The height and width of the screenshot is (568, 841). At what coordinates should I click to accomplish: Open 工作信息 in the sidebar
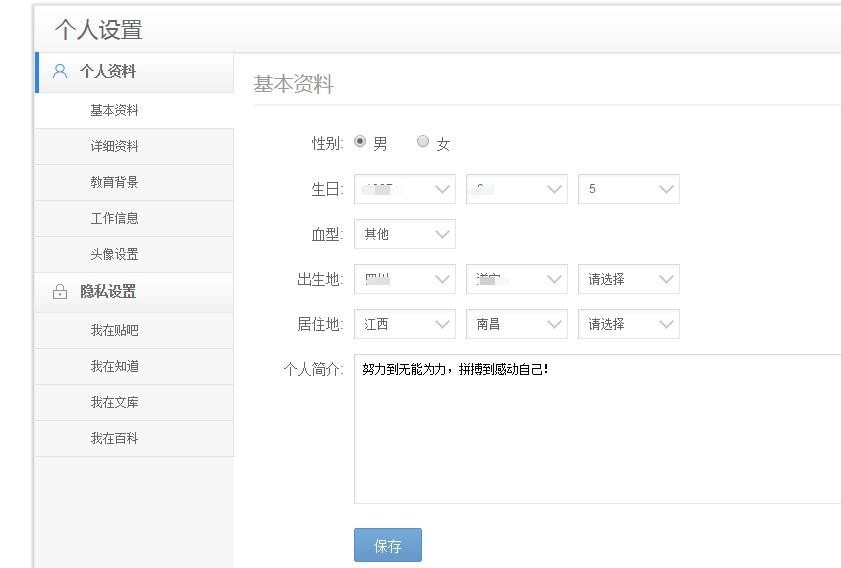pos(134,218)
